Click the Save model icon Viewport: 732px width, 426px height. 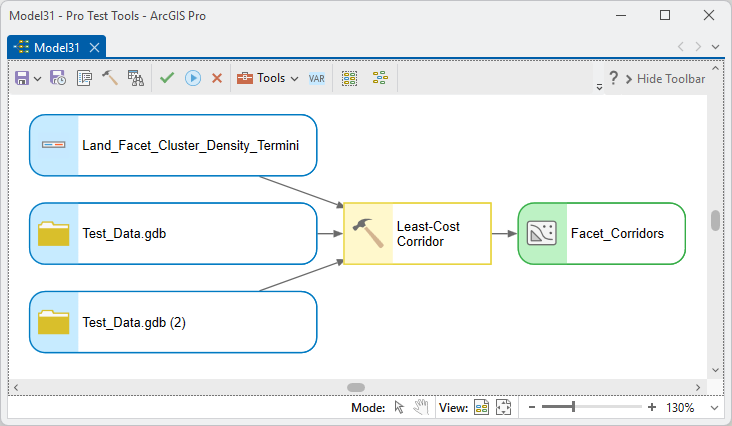click(22, 78)
